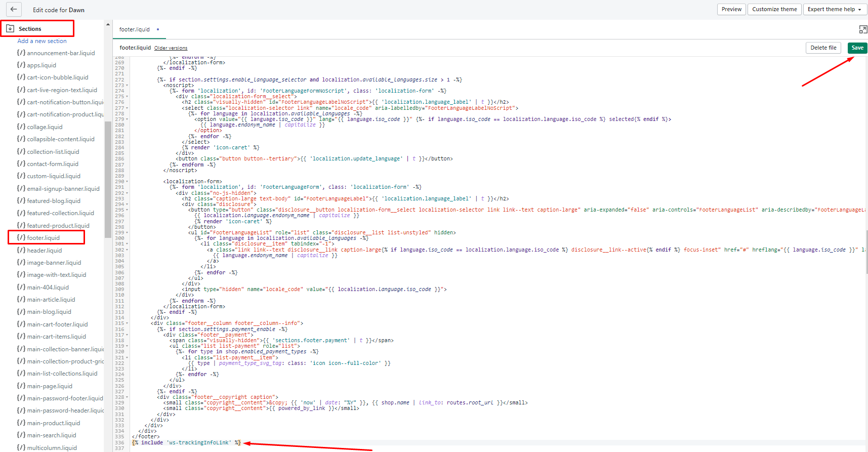868x452 pixels.
Task: Open cart-notification-button.liquid file
Action: [65, 102]
